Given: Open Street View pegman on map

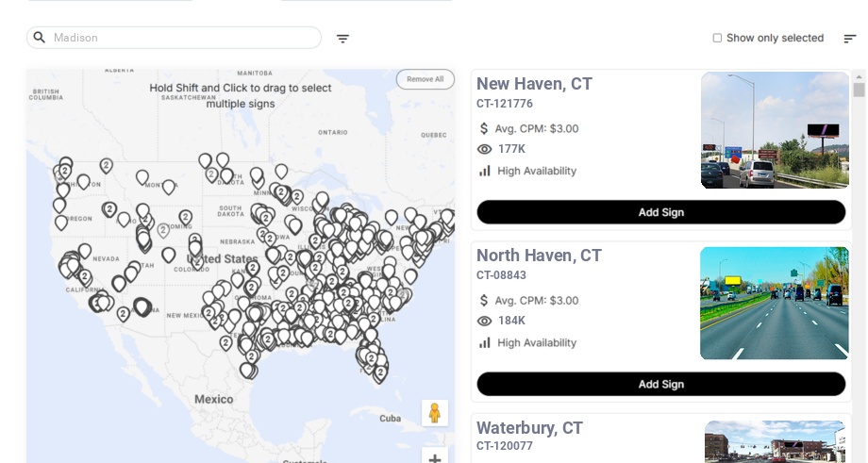Looking at the screenshot, I should coord(434,413).
